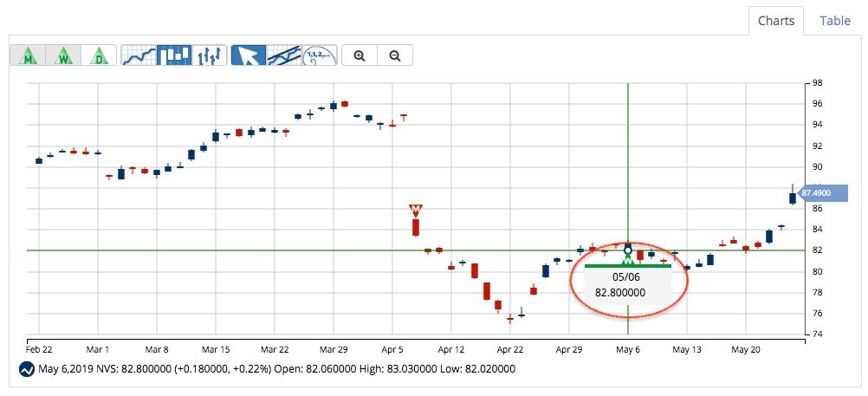Switch to OHLC bar chart style
This screenshot has height=396, width=868.
pyautogui.click(x=210, y=55)
